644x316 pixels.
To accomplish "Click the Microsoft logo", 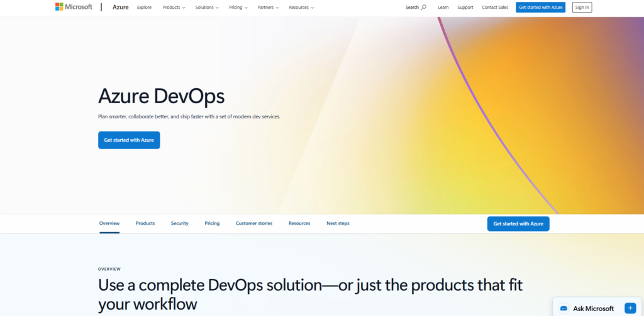I will click(x=74, y=7).
